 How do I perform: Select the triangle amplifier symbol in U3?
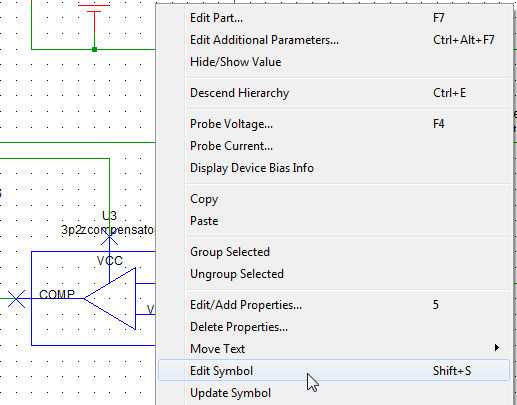coord(110,299)
